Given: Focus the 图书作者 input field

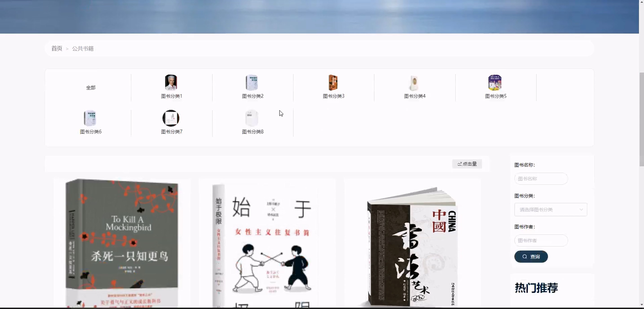Looking at the screenshot, I should (x=541, y=240).
